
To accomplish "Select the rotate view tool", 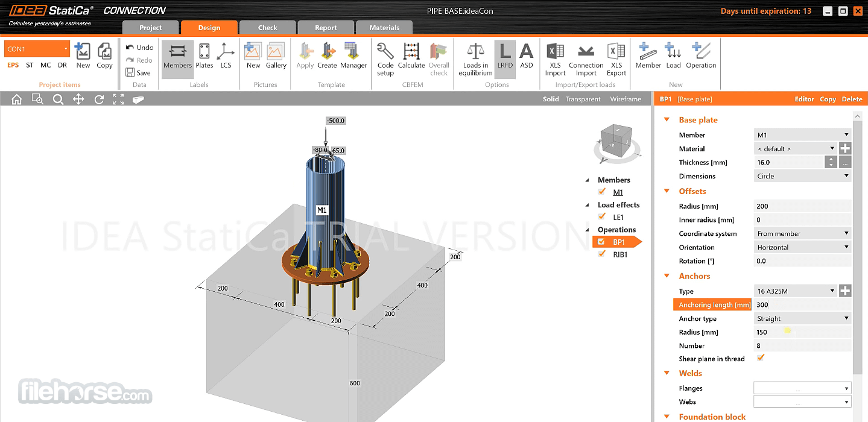I will [99, 99].
